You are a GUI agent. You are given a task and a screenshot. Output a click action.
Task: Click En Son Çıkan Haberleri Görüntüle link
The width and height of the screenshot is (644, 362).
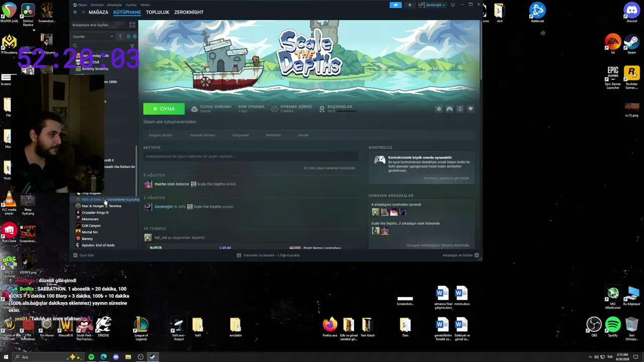330,168
